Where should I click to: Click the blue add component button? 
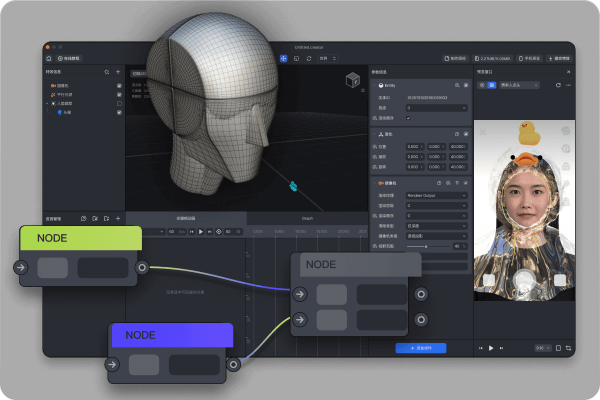[420, 347]
